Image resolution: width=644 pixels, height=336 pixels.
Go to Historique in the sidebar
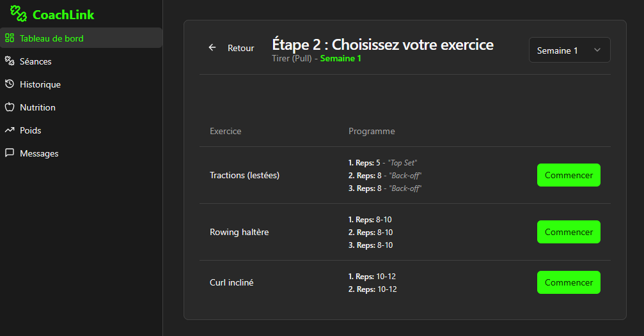coord(40,84)
